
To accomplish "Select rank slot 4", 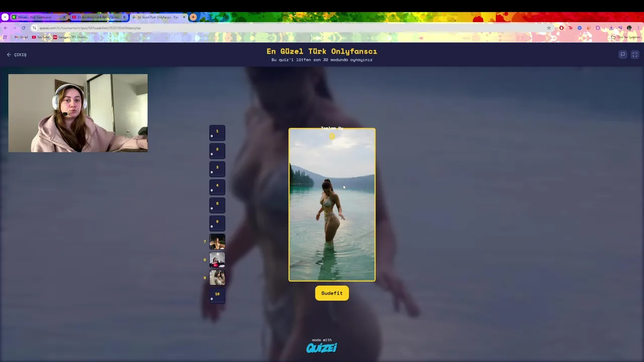I will pyautogui.click(x=217, y=187).
